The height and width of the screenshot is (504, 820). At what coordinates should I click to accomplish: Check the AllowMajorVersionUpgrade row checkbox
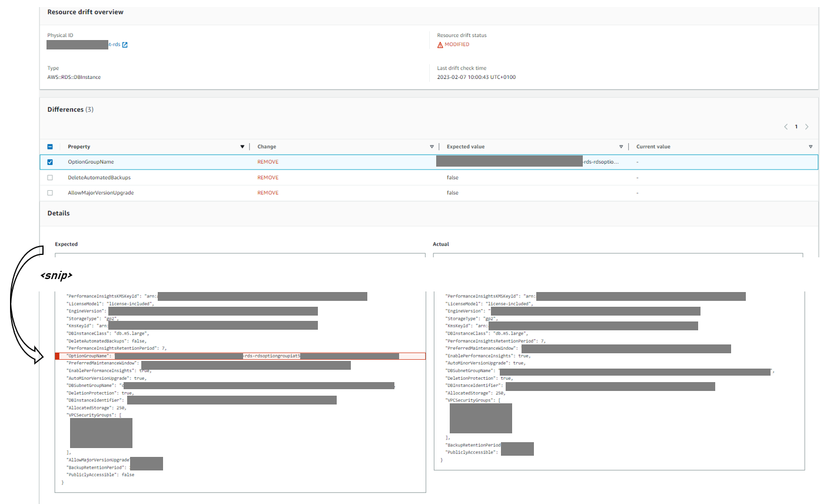50,193
